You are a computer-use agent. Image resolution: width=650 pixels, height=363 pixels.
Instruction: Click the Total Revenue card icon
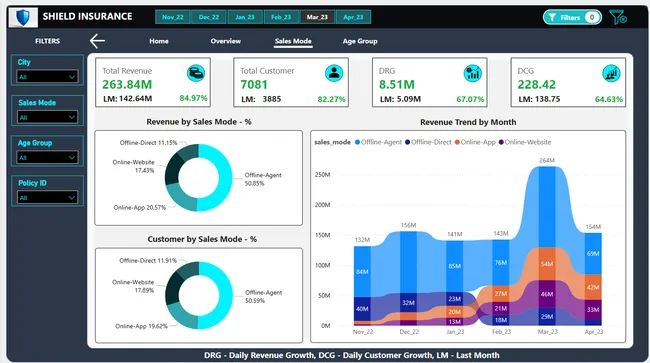click(196, 73)
